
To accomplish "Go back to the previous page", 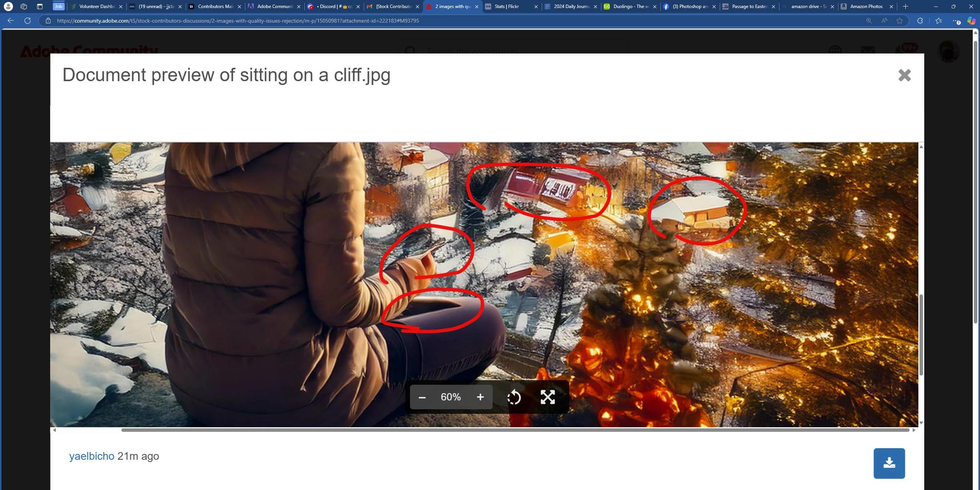I will [11, 21].
